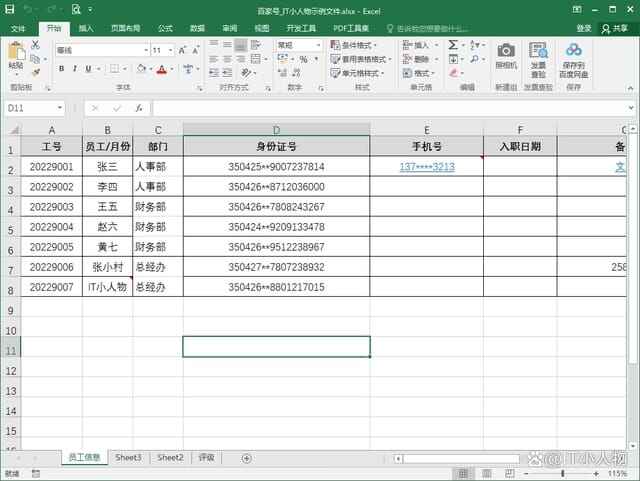Open 条件格式 conditional formatting
The width and height of the screenshot is (640, 481).
353,45
